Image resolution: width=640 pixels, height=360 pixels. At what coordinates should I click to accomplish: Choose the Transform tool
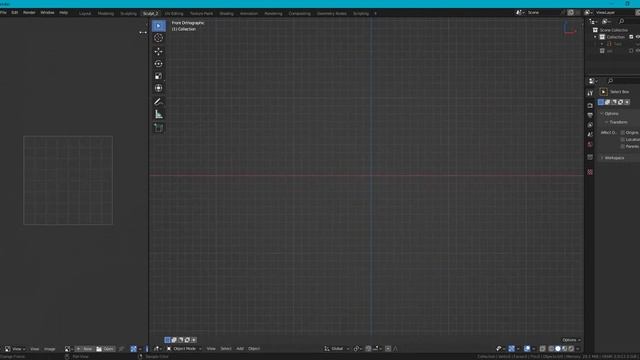click(x=159, y=88)
